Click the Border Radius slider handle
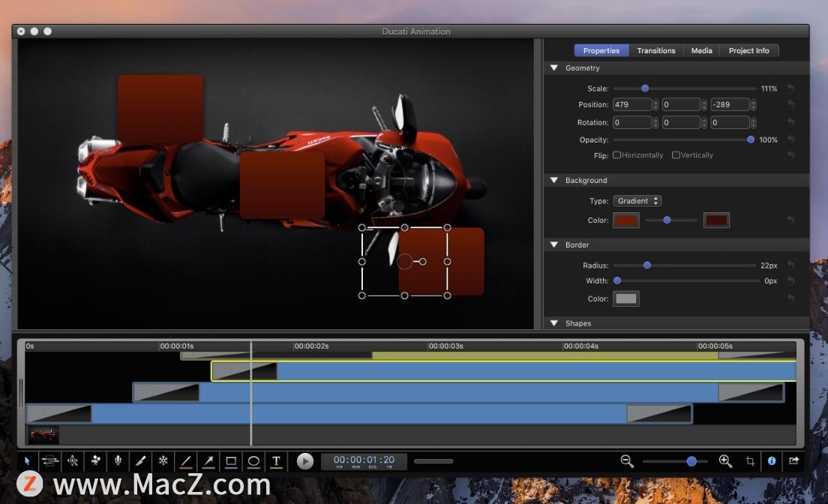Viewport: 828px width, 504px height. click(646, 265)
